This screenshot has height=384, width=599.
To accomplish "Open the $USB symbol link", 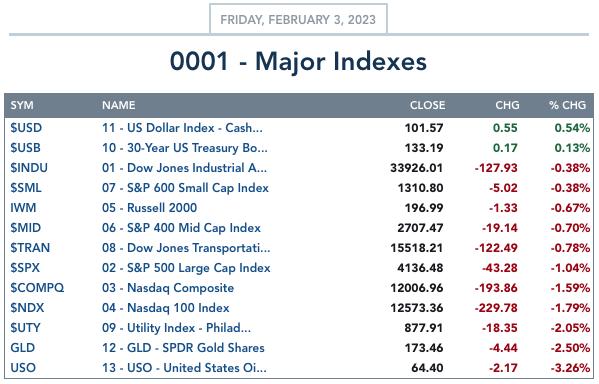I will click(x=25, y=147).
